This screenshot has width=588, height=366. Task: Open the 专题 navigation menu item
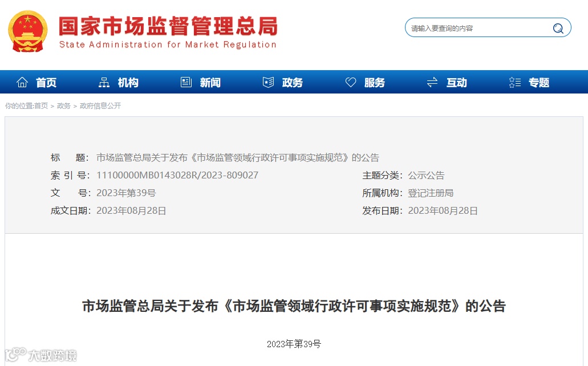click(x=539, y=83)
